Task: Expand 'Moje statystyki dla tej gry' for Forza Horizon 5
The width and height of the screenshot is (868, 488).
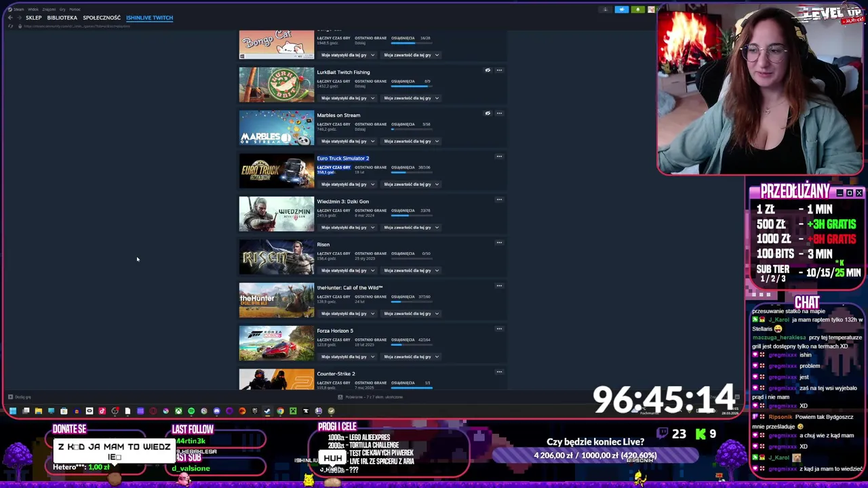Action: point(347,357)
